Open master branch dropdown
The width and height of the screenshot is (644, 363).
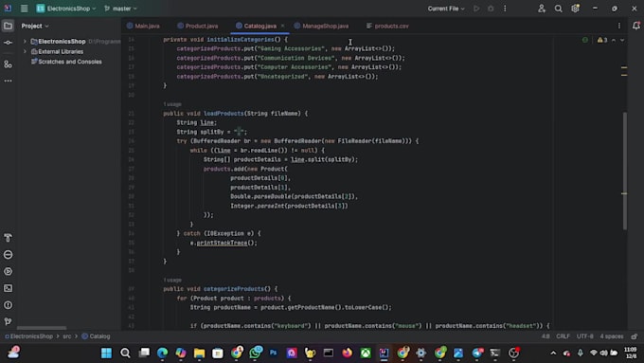121,9
